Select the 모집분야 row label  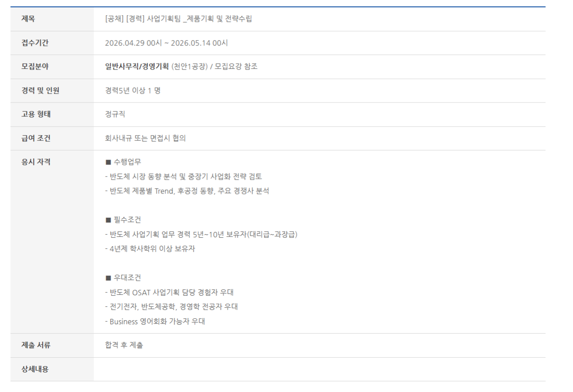click(35, 67)
